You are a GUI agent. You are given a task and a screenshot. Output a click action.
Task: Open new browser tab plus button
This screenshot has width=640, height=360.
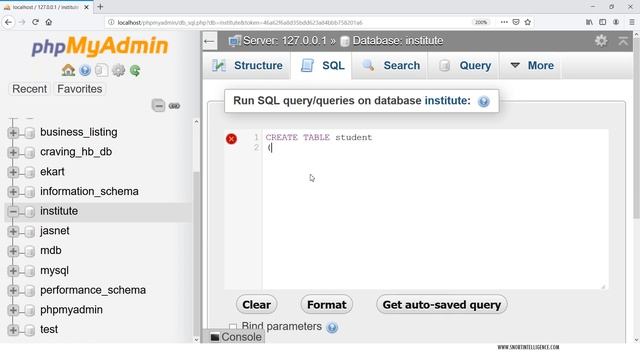100,7
